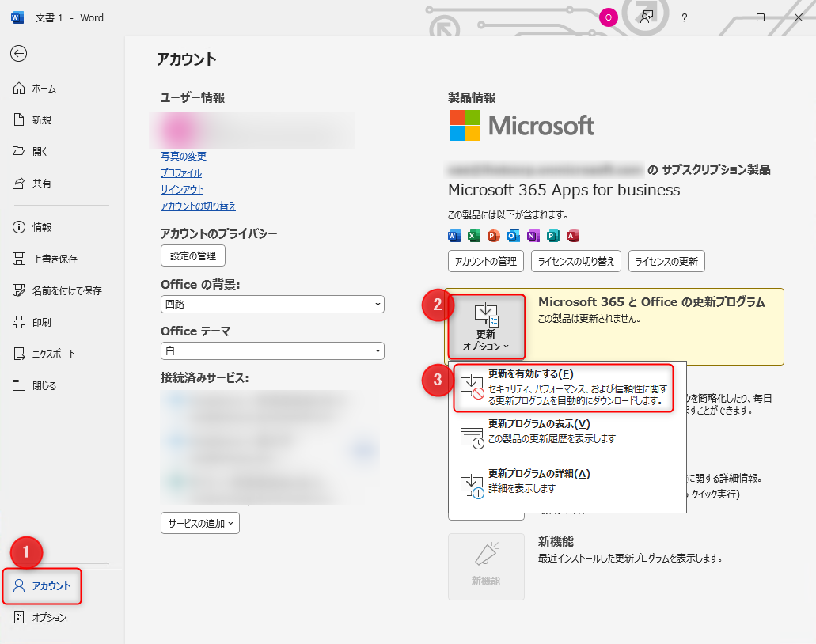
Task: Click the サインアウト link
Action: [x=181, y=190]
